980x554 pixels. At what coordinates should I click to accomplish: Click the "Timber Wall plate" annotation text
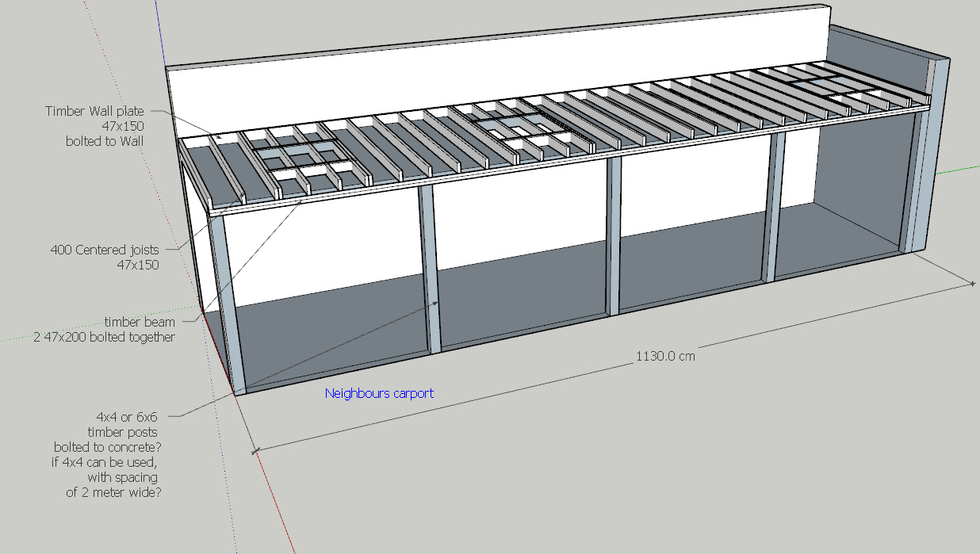pos(94,112)
